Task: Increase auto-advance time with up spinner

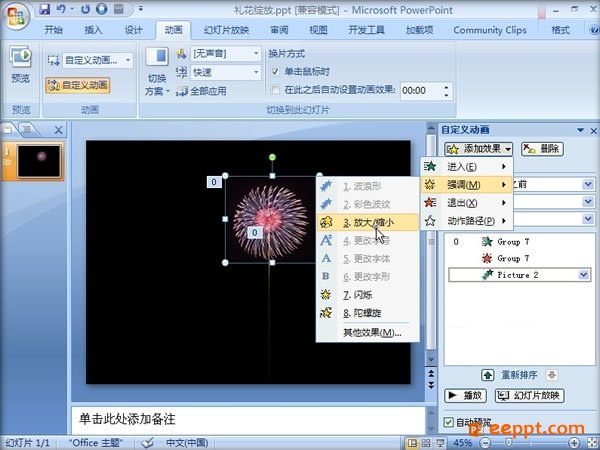Action: click(x=446, y=87)
